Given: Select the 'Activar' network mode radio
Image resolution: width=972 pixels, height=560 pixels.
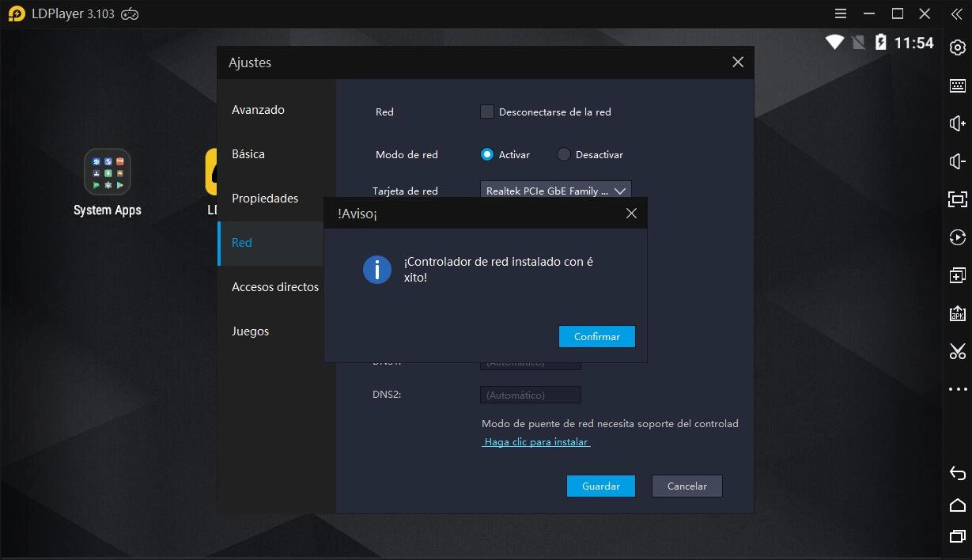Looking at the screenshot, I should (x=487, y=155).
